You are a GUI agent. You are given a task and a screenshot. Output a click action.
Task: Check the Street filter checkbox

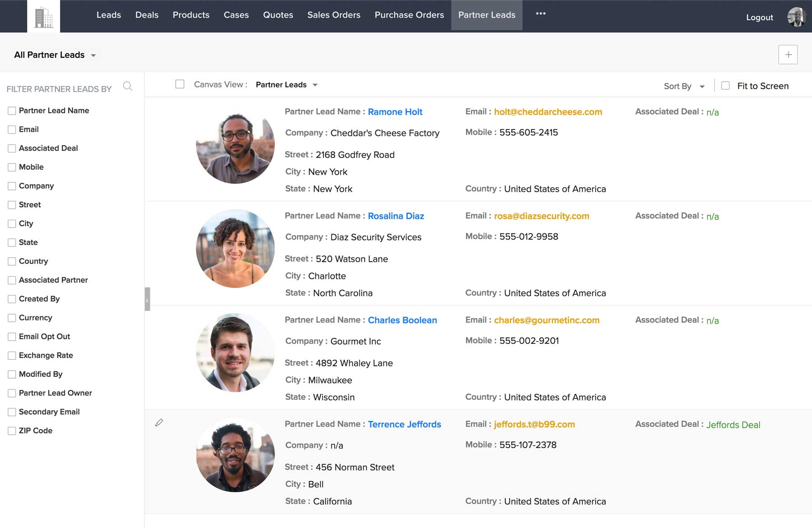tap(12, 205)
